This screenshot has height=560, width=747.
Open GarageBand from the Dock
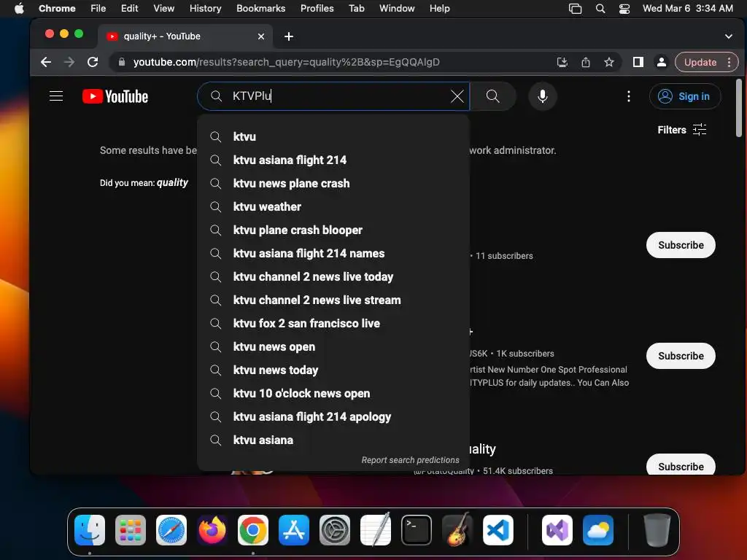point(457,529)
